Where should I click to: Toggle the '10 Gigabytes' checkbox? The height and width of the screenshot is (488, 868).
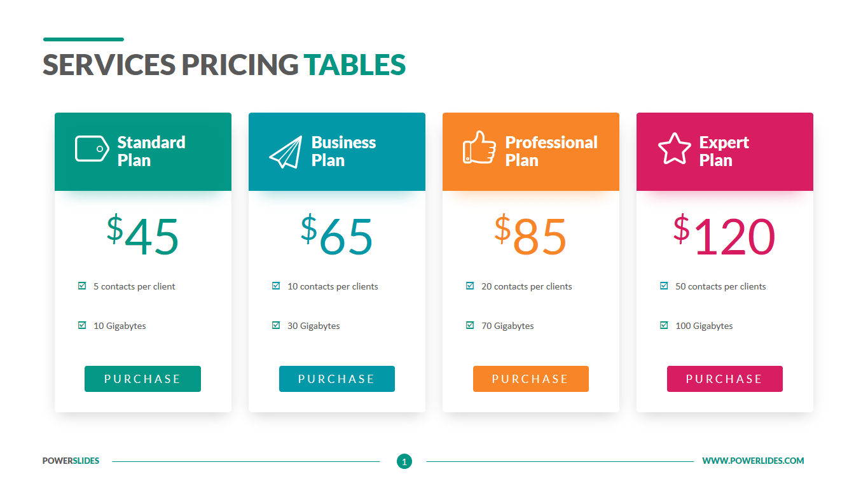tap(82, 325)
